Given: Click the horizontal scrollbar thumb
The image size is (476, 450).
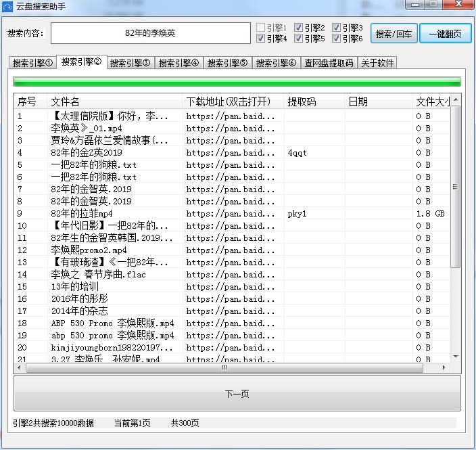Looking at the screenshot, I should [x=224, y=367].
